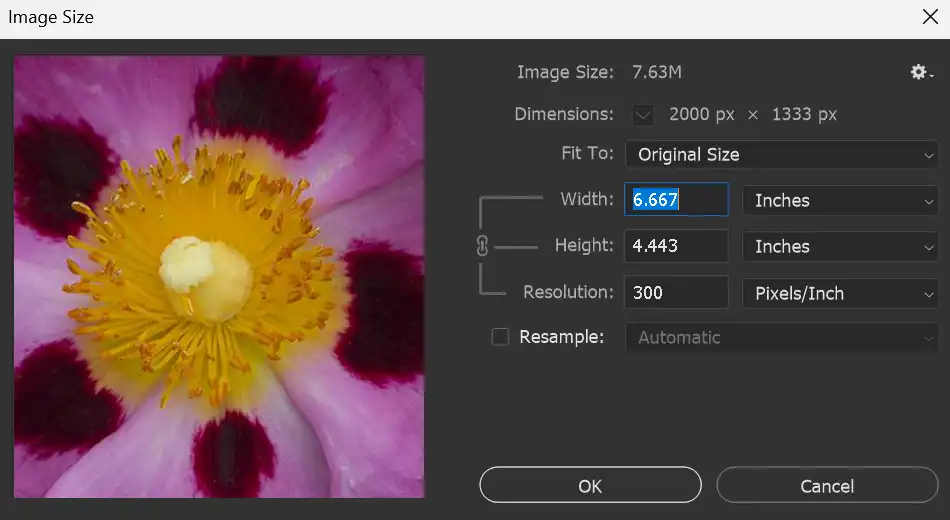Click the Resolution label scrubby slider
This screenshot has height=520, width=950.
tap(567, 292)
